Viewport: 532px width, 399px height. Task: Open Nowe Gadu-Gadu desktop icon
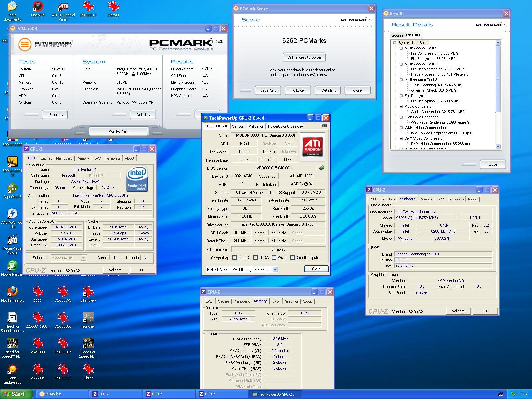pos(12,374)
